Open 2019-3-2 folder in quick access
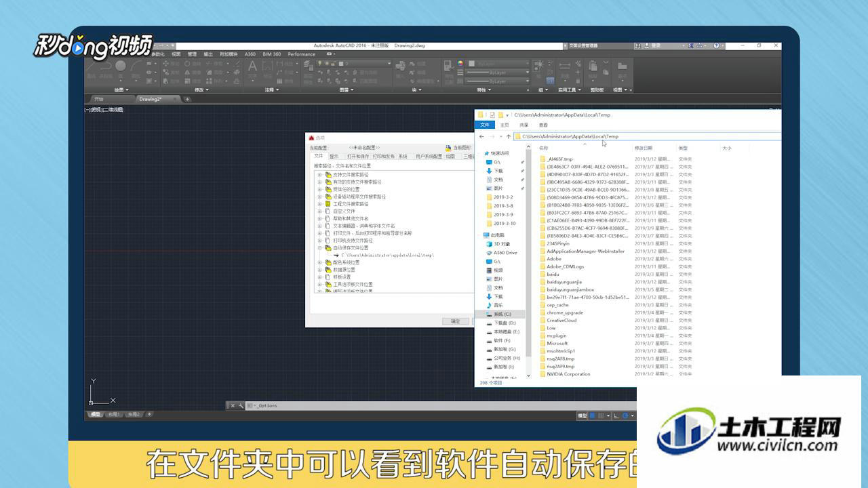 point(500,197)
